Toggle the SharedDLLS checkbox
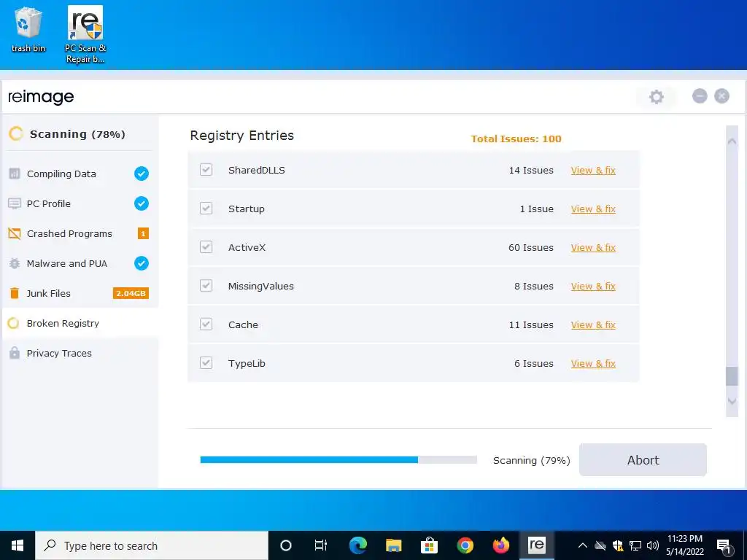 click(x=206, y=169)
